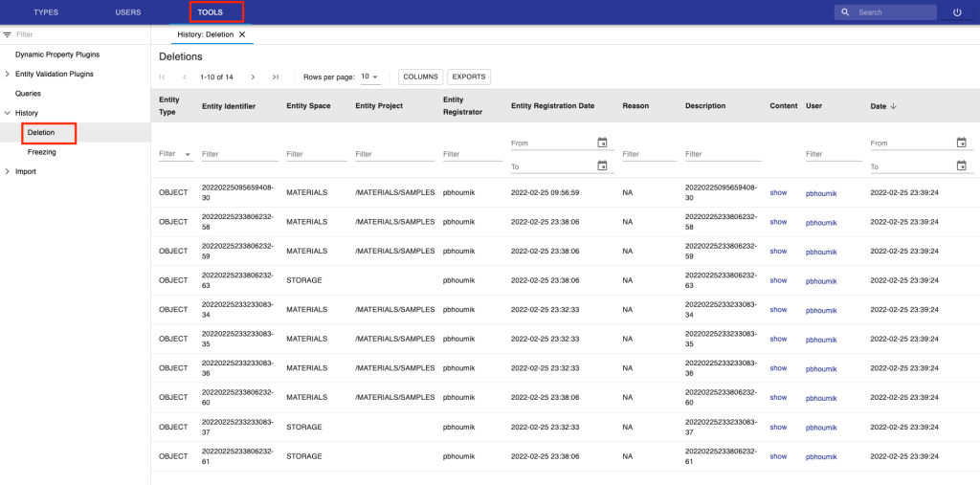Open pbhoumik user link in 232-61 row

click(x=821, y=457)
